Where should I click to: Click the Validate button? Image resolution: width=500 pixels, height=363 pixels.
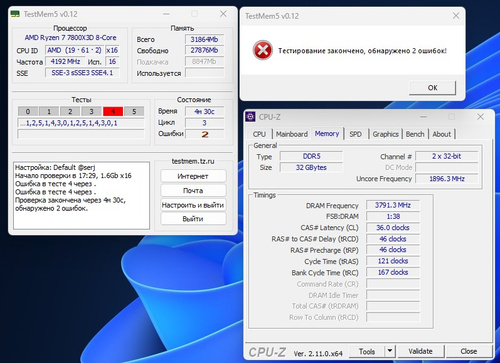point(420,351)
